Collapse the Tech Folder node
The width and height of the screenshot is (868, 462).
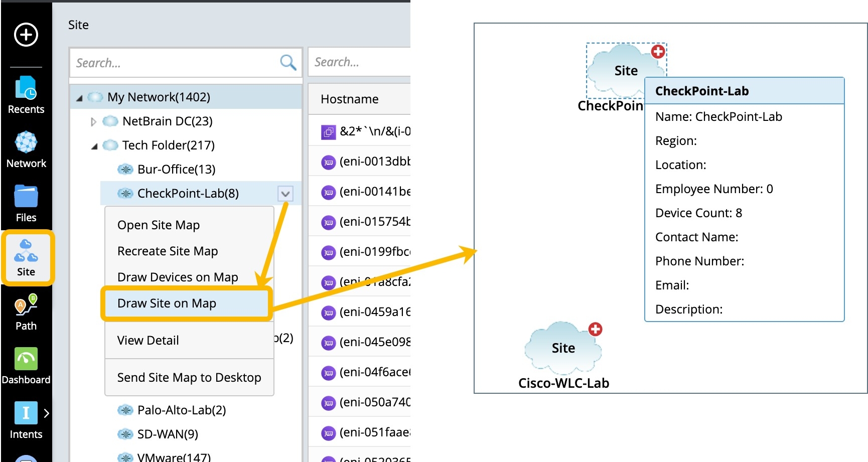(94, 146)
